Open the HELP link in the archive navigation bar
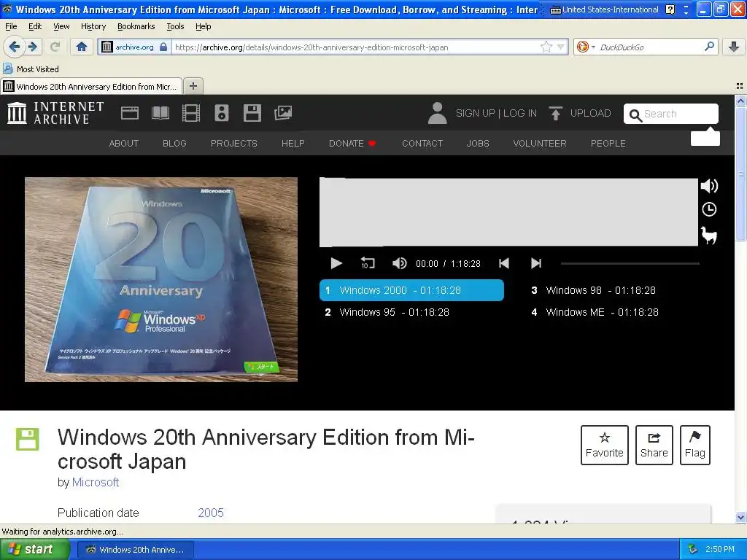The width and height of the screenshot is (747, 560). (x=293, y=144)
